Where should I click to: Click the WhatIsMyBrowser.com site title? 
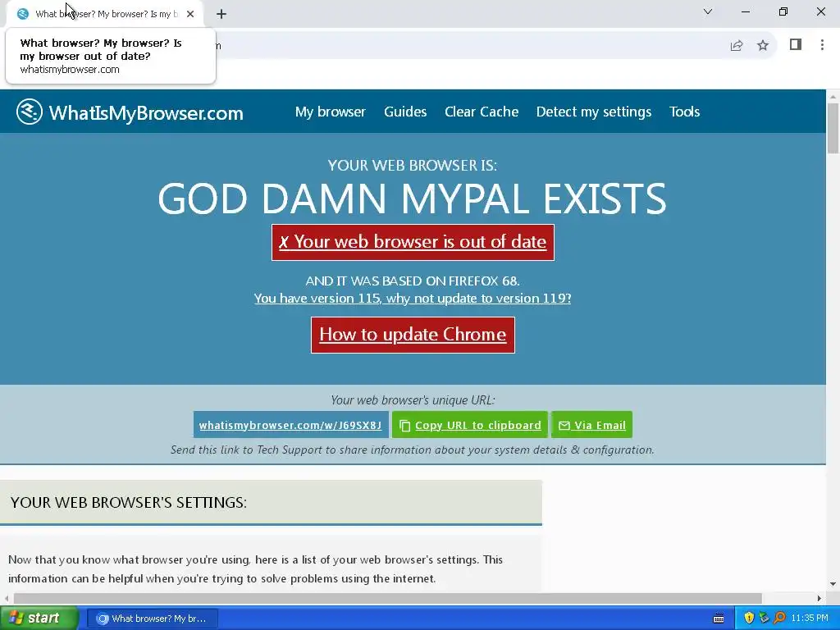[x=146, y=112]
